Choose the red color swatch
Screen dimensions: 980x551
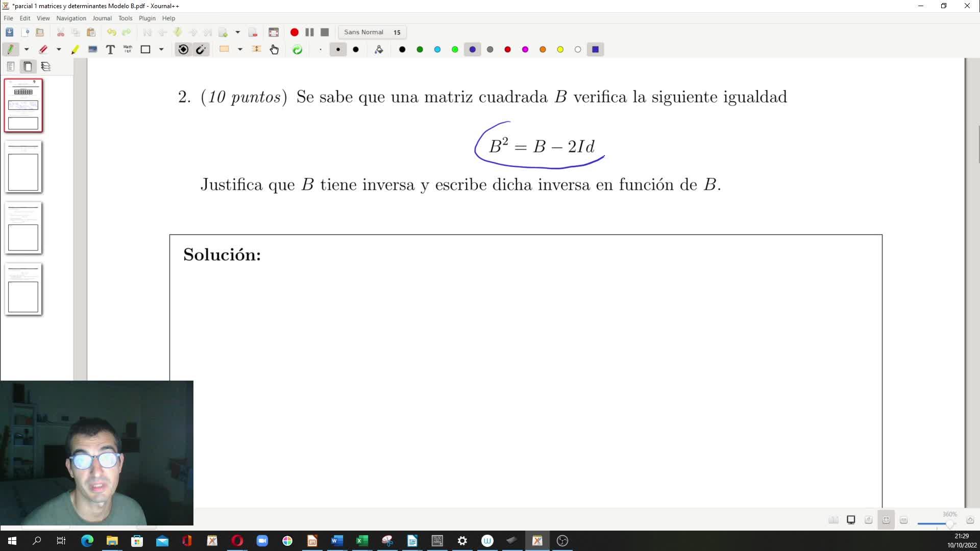click(507, 49)
